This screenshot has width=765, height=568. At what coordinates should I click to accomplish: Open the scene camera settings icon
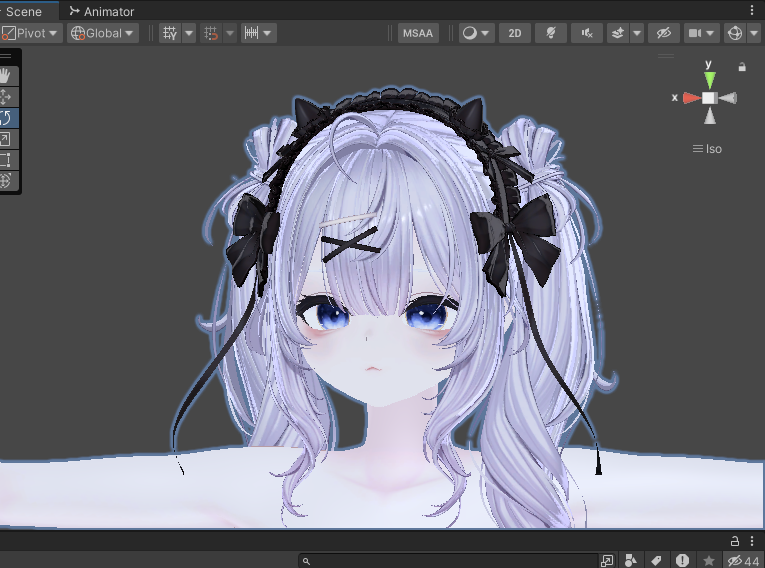(x=694, y=33)
